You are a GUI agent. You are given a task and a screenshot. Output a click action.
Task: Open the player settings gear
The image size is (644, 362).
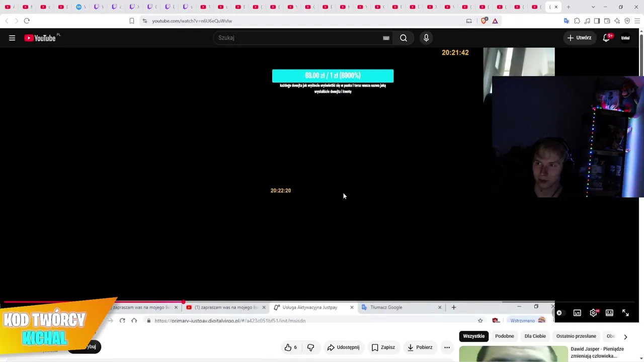tap(594, 313)
